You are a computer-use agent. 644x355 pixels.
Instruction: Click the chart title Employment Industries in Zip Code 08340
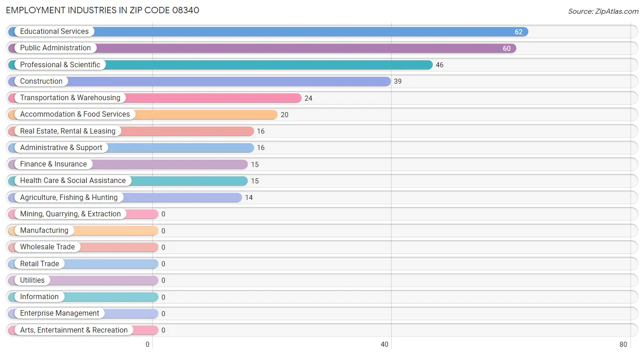click(x=103, y=10)
